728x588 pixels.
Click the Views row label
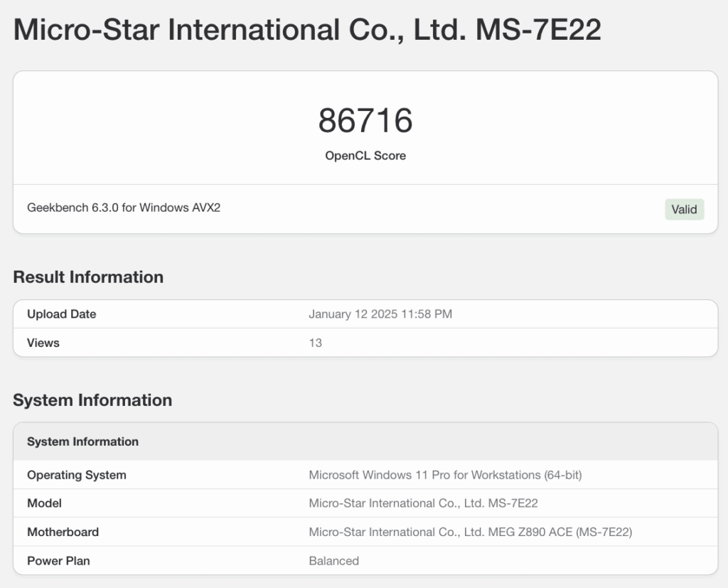tap(43, 343)
